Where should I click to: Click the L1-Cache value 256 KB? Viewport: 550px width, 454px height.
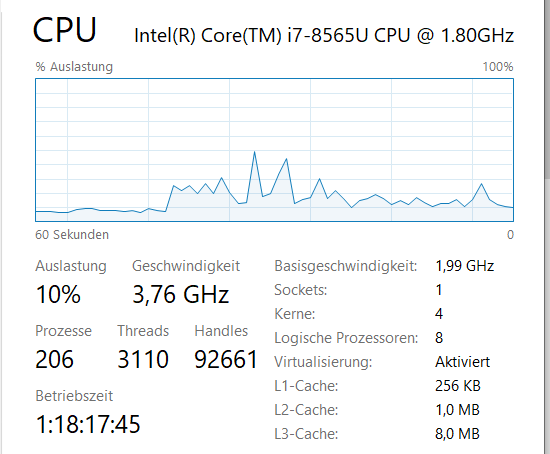click(458, 386)
